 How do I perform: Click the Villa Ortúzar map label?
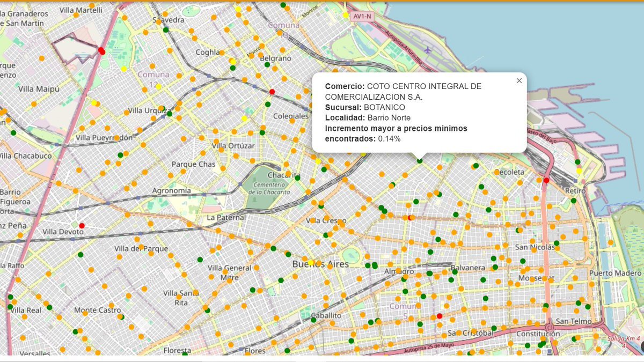click(x=233, y=145)
